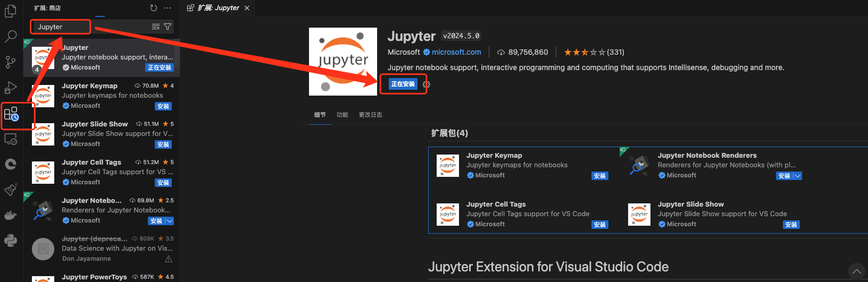868x282 pixels.
Task: Click the warning icon on deprecated Jupyter
Action: pos(169,259)
